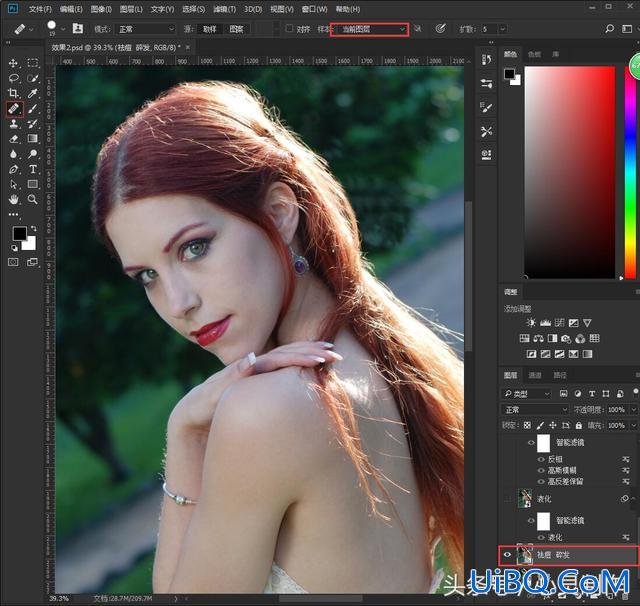The image size is (640, 606).
Task: Add Color Balance adjustment
Action: pos(538,338)
